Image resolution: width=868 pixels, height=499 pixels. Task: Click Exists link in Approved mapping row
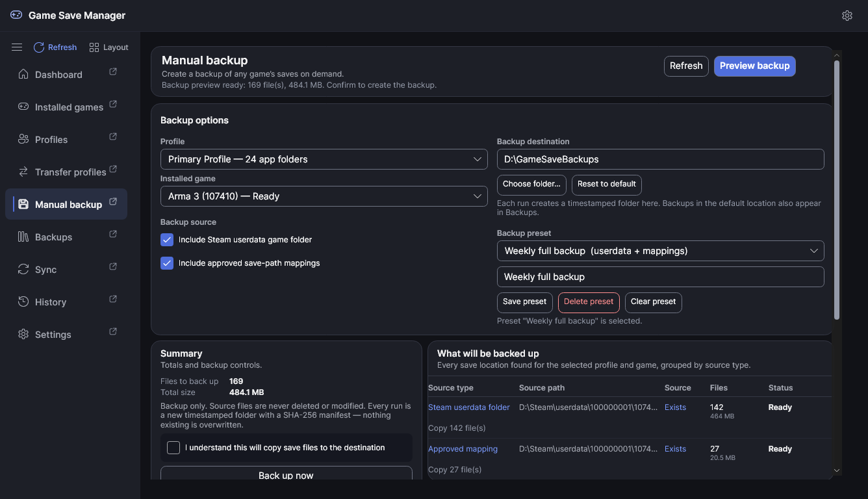coord(675,449)
